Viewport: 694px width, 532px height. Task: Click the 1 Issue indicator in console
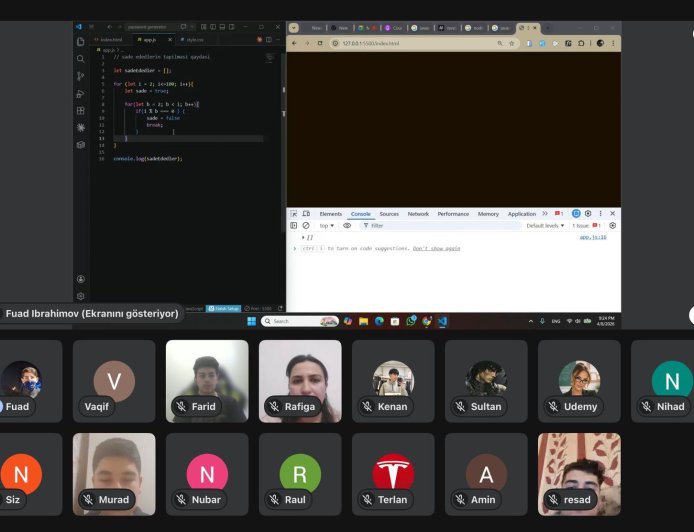pos(586,226)
